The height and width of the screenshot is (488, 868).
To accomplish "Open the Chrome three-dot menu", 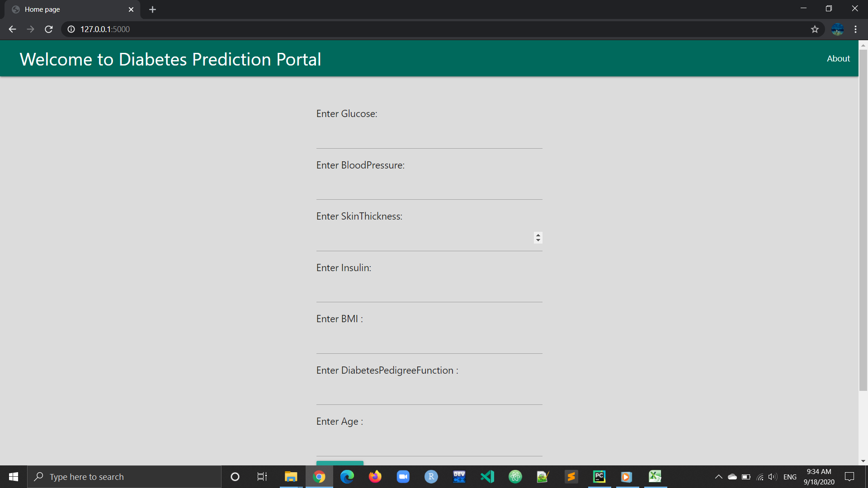I will (855, 29).
